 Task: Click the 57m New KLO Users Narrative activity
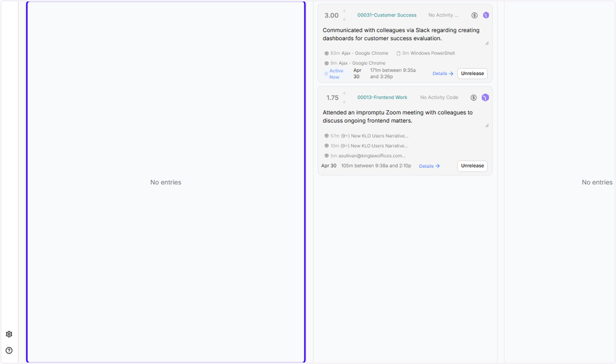click(367, 136)
